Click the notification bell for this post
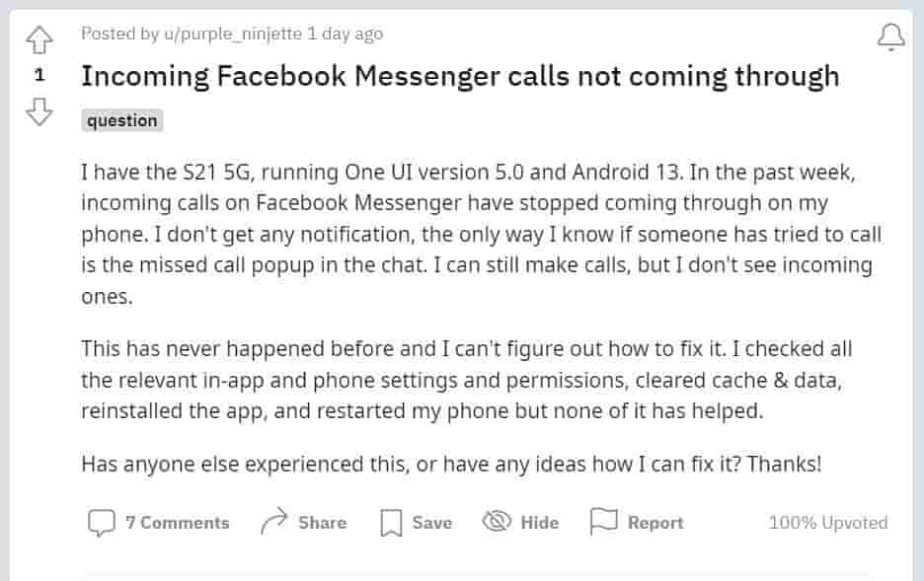924x581 pixels. (890, 37)
